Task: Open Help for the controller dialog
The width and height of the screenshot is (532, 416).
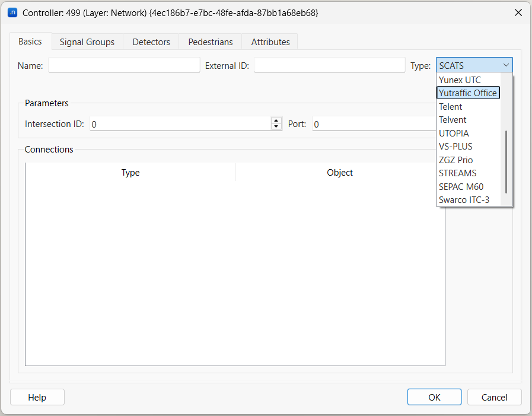Action: click(37, 398)
